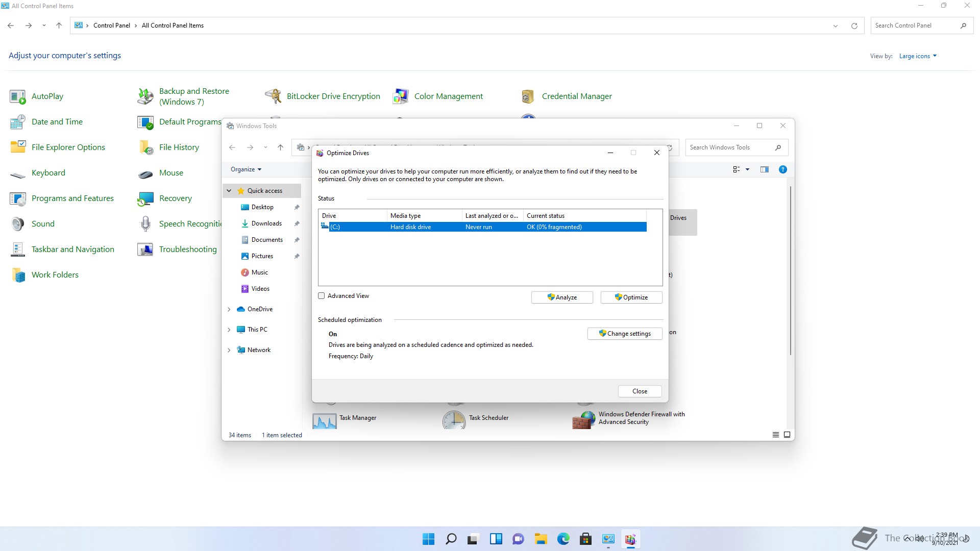Select the (C:) drive row
This screenshot has width=980, height=551.
click(x=482, y=227)
